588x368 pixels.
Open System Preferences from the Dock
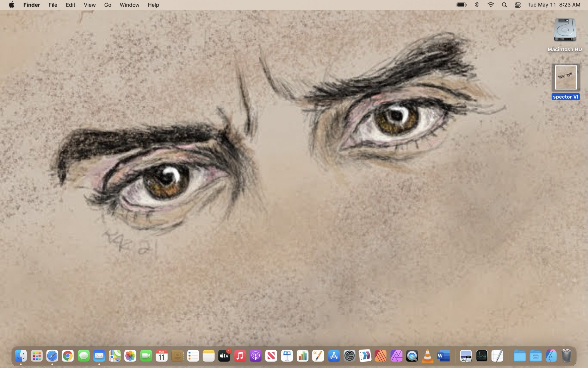click(x=350, y=356)
